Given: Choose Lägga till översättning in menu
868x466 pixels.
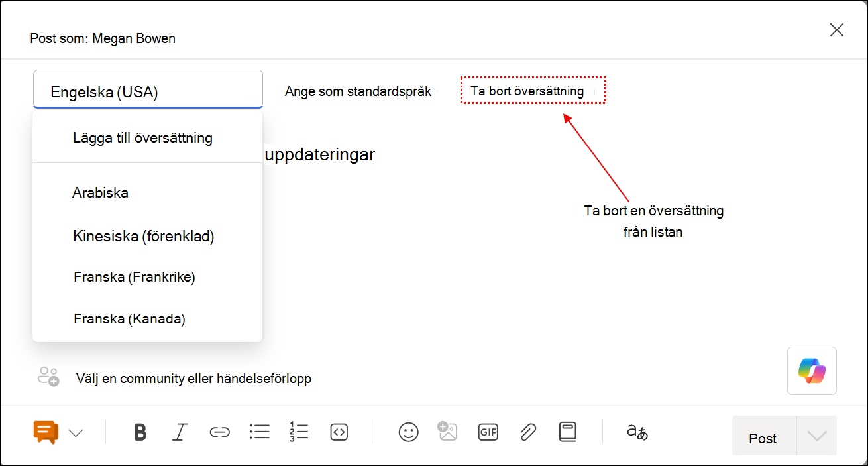Looking at the screenshot, I should [x=143, y=138].
